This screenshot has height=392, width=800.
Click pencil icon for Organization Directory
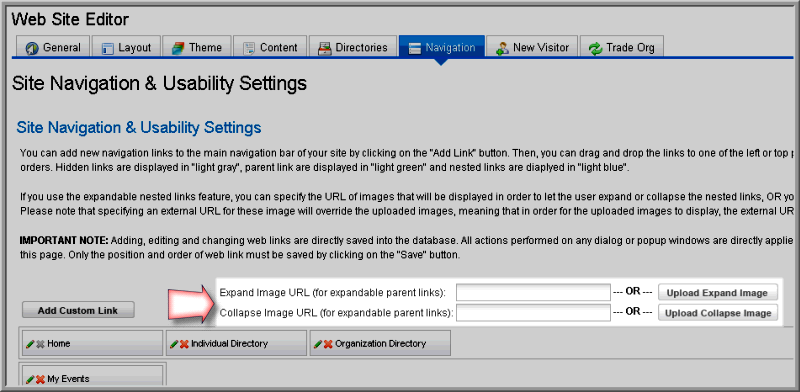pyautogui.click(x=318, y=344)
